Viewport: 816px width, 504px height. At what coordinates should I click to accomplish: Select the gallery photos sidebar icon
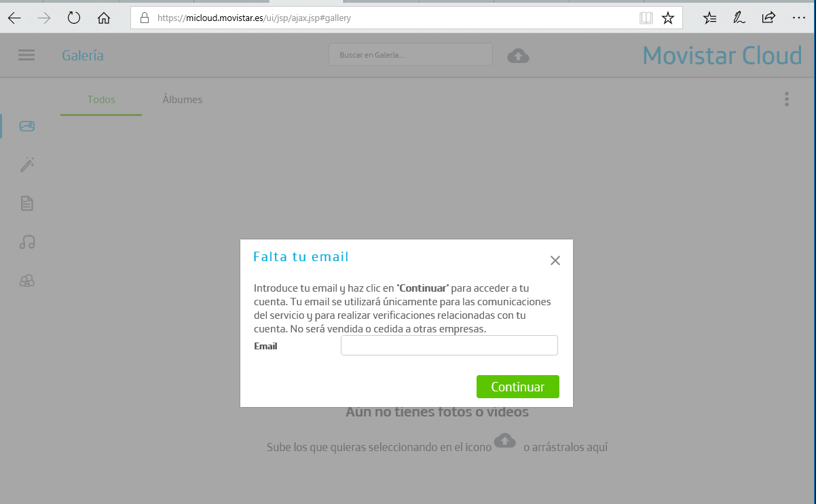pyautogui.click(x=27, y=126)
